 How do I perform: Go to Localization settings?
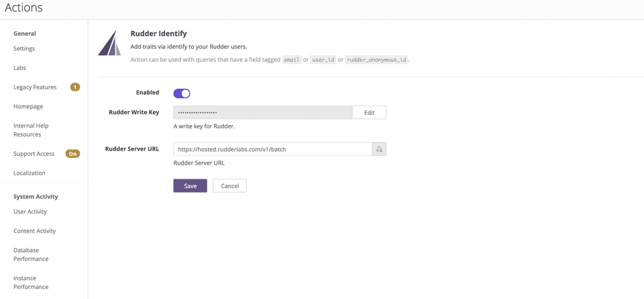point(30,173)
